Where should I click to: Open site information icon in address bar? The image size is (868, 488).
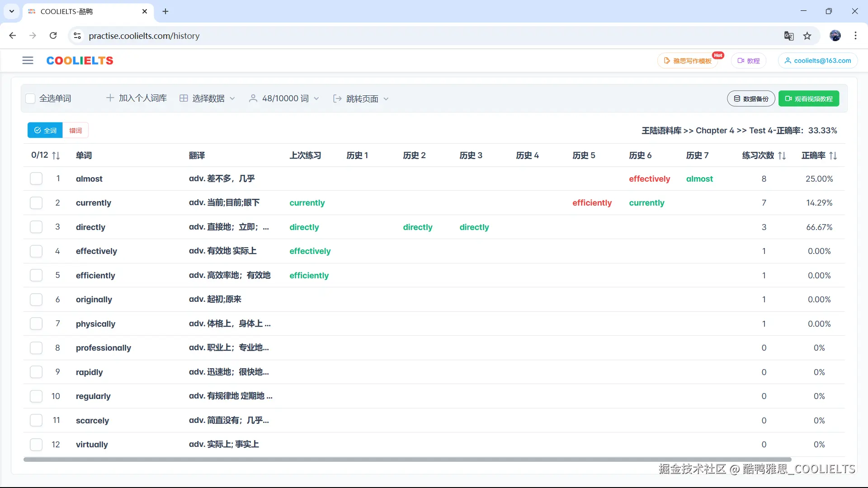pyautogui.click(x=77, y=36)
